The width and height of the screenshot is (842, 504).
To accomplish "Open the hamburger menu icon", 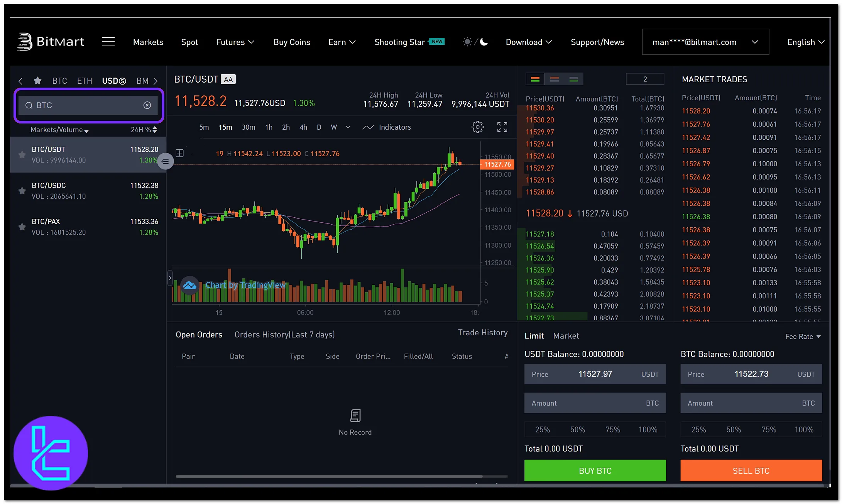I will tap(108, 42).
